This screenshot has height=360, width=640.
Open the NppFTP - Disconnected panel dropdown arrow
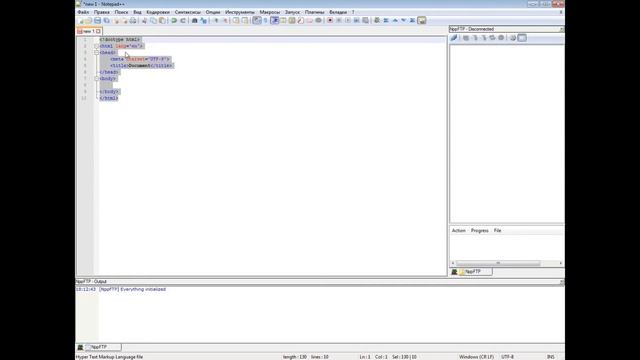point(562,29)
